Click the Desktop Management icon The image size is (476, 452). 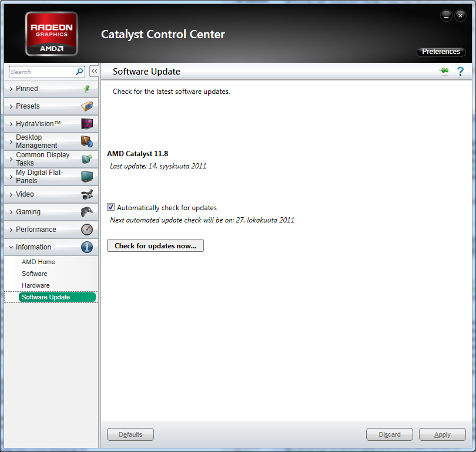(x=87, y=141)
